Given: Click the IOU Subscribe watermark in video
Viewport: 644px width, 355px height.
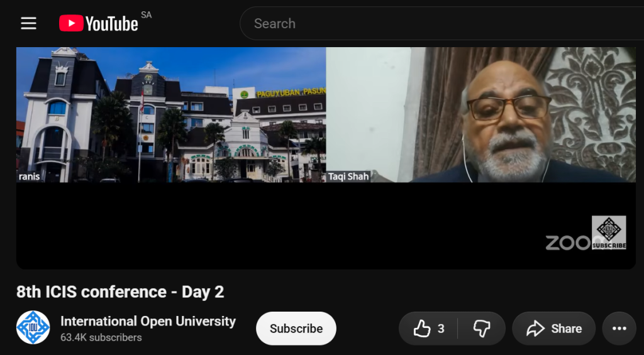Looking at the screenshot, I should [x=609, y=232].
